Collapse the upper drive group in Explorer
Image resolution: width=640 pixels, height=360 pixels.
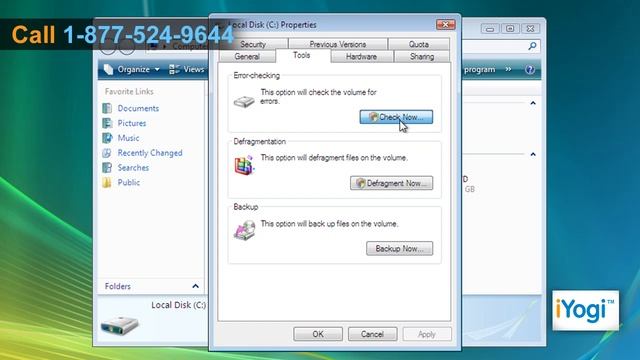(x=533, y=103)
